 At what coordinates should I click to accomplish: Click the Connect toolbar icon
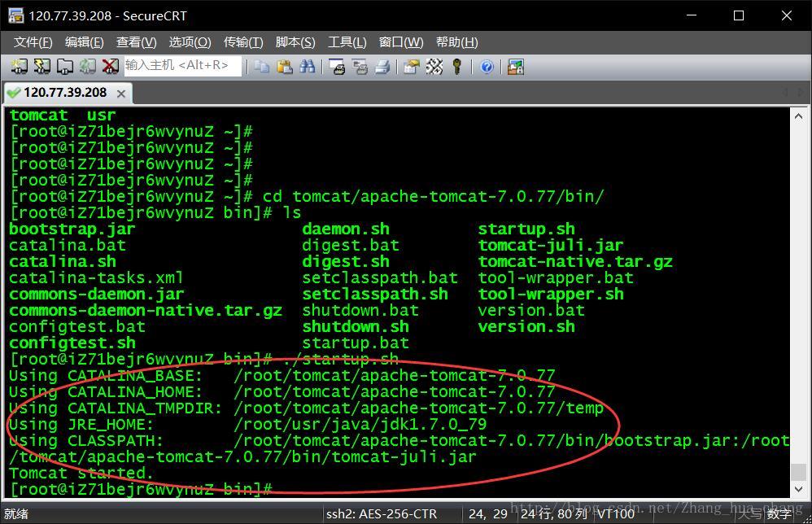(x=20, y=66)
